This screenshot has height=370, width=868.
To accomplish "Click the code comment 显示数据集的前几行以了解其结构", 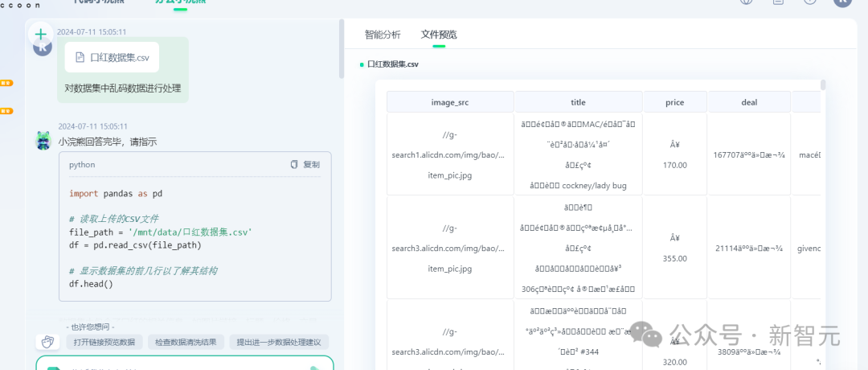I will click(143, 270).
